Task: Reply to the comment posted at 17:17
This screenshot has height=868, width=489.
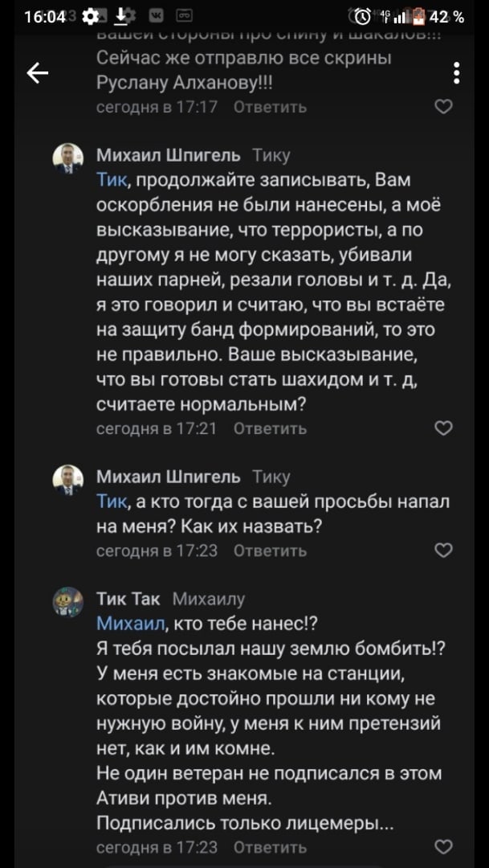Action: (270, 107)
